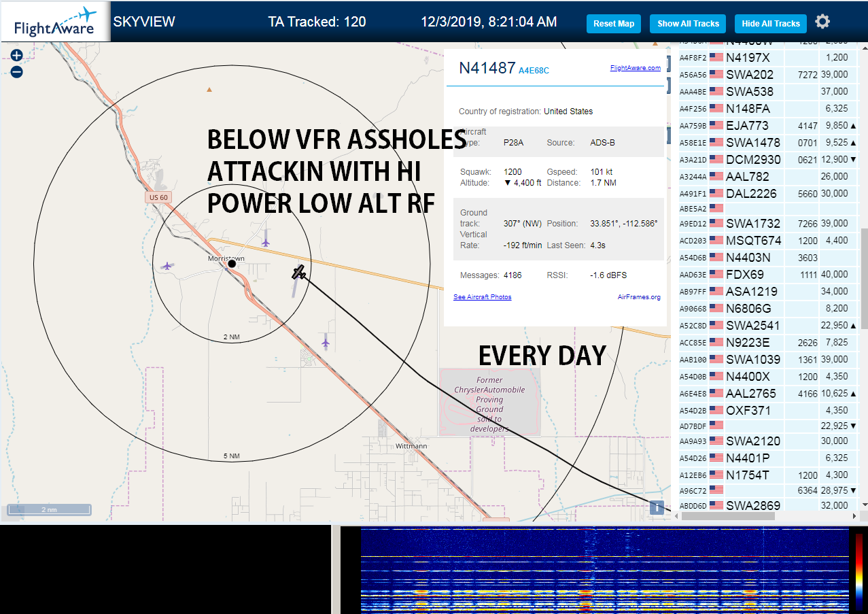Click the aircraft list horizontal scrollbar
The width and height of the screenshot is (868, 614).
click(727, 515)
